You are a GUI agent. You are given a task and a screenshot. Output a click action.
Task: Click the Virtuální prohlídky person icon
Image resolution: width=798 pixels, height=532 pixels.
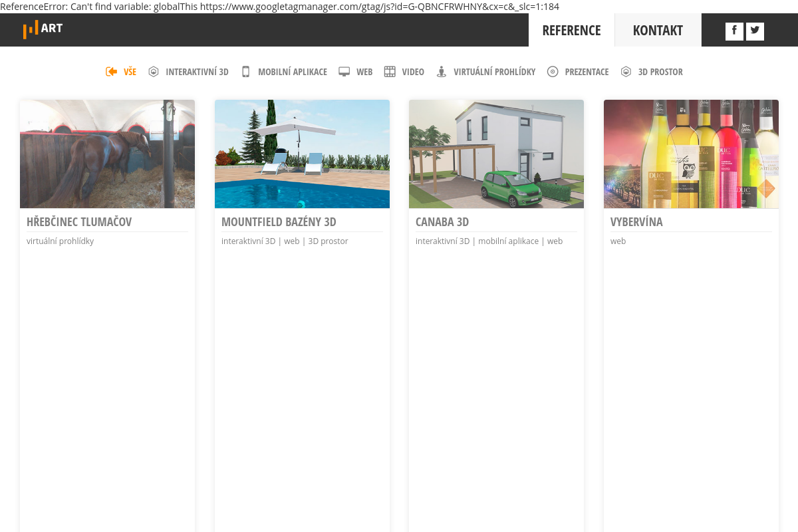(441, 72)
